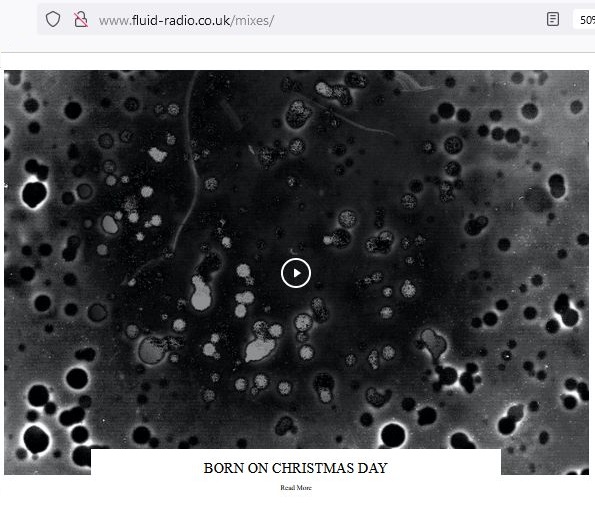This screenshot has height=513, width=595.
Task: Switch to reader mode with the page icon
Action: click(x=552, y=19)
